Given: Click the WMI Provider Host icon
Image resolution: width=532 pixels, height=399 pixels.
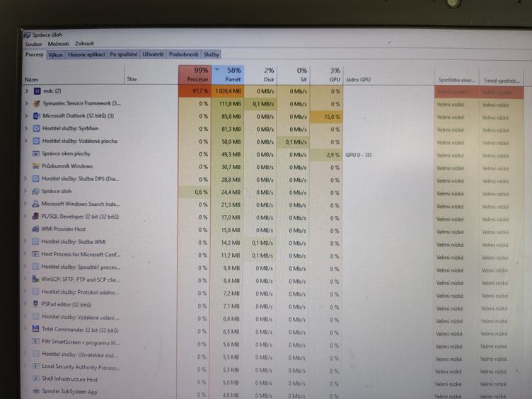Looking at the screenshot, I should click(35, 229).
